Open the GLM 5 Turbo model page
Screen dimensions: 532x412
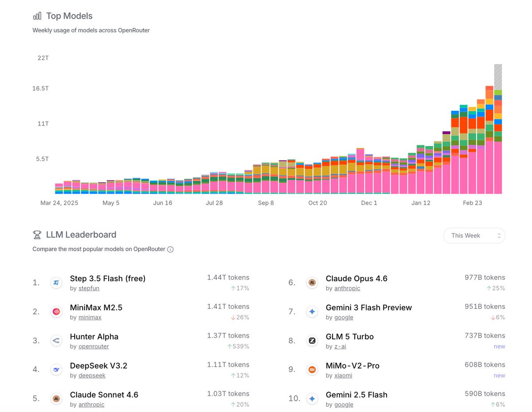click(x=350, y=337)
